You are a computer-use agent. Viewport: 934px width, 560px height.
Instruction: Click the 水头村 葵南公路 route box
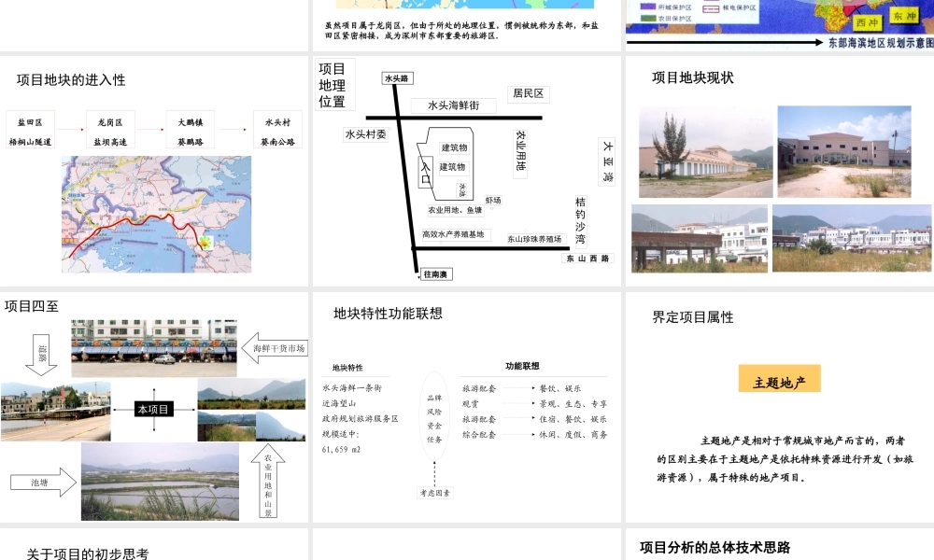(x=277, y=130)
